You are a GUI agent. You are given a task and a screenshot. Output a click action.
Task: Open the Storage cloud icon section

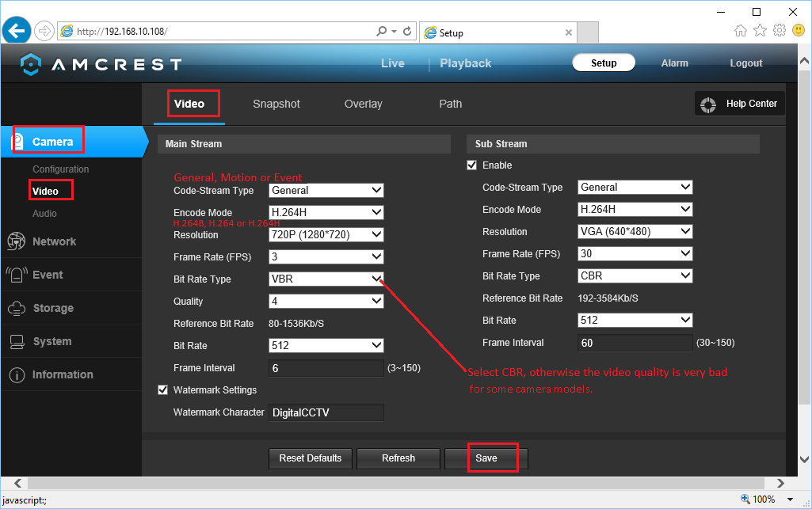tap(17, 308)
